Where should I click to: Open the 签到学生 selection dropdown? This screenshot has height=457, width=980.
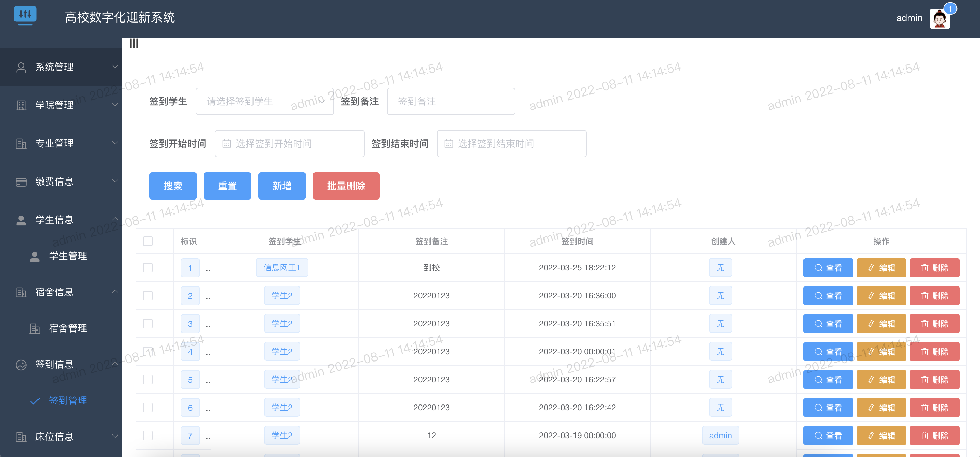tap(264, 101)
